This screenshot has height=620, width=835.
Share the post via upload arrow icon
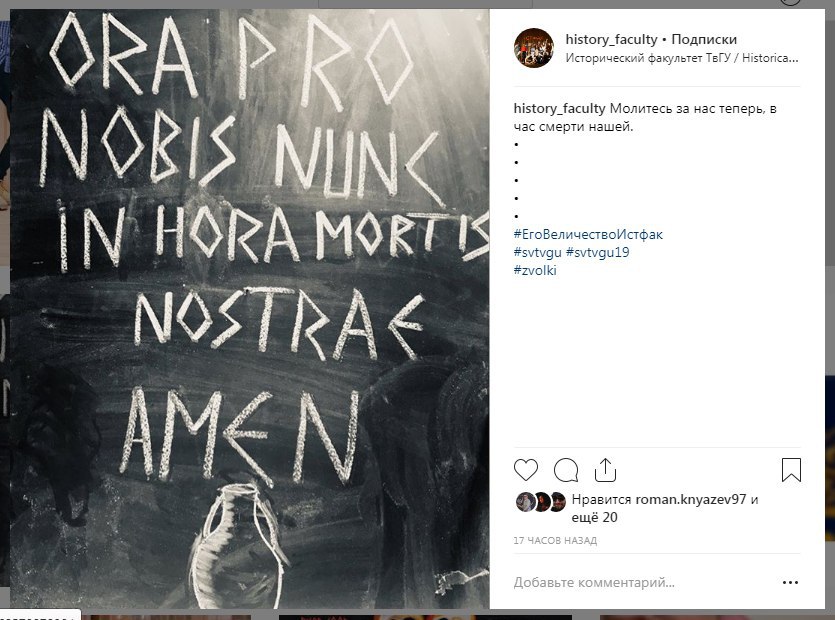(x=605, y=470)
